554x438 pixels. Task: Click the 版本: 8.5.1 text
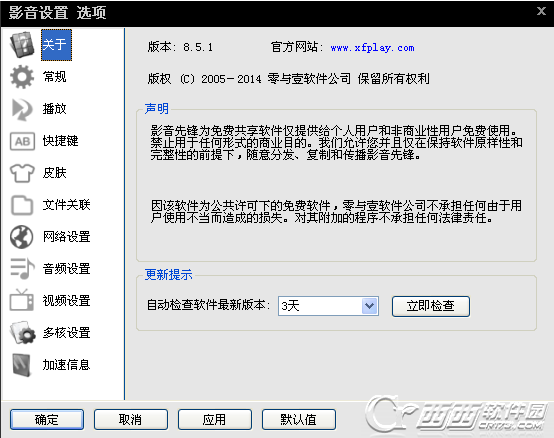(x=181, y=47)
